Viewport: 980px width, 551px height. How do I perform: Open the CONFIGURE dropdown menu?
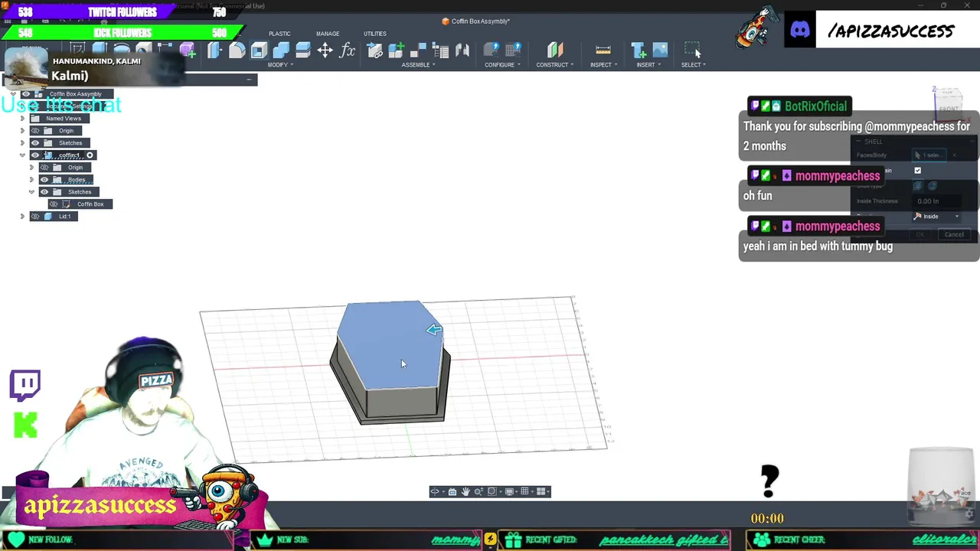(x=502, y=65)
